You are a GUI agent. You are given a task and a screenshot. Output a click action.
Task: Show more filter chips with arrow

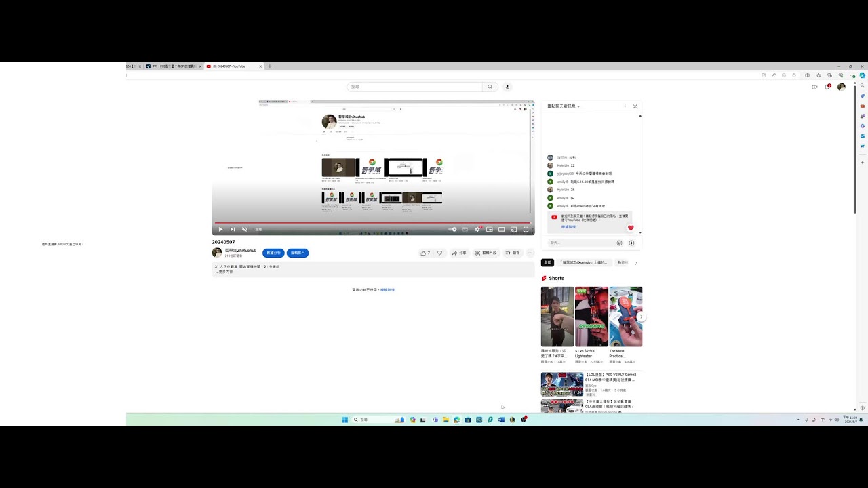(636, 262)
